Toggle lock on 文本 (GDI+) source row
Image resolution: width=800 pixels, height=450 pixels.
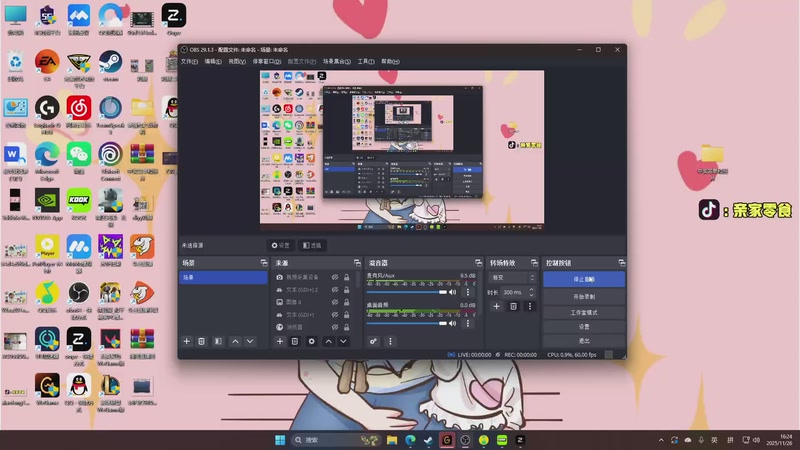[346, 315]
